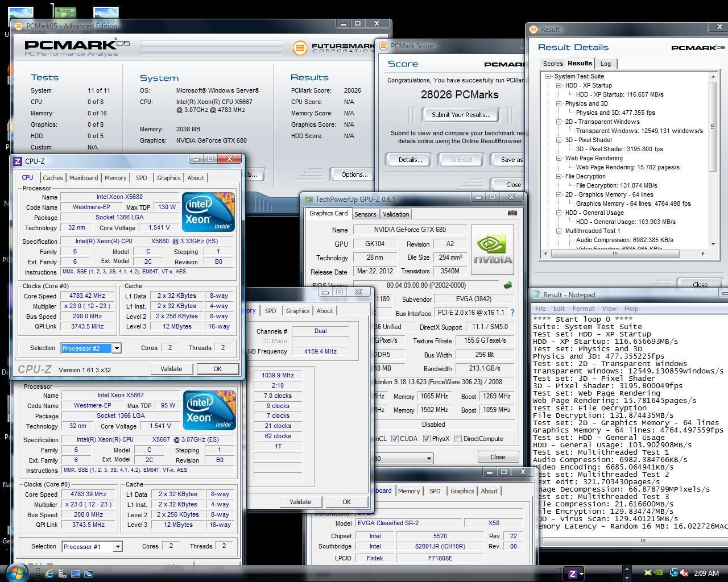This screenshot has width=728, height=582.
Task: Click the Validate button in the memory CPU-Z window
Action: (x=300, y=502)
